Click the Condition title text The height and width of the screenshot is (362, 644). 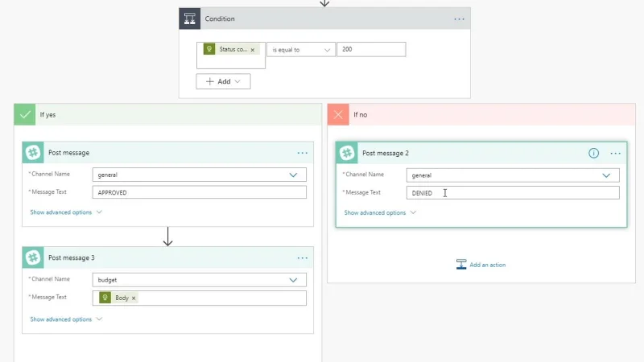tap(220, 19)
